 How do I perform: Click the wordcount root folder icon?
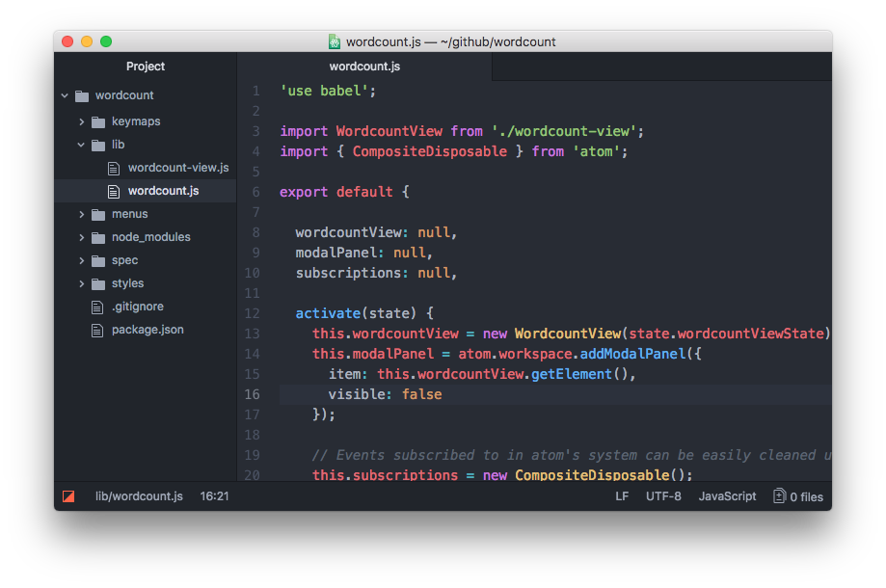pyautogui.click(x=82, y=95)
